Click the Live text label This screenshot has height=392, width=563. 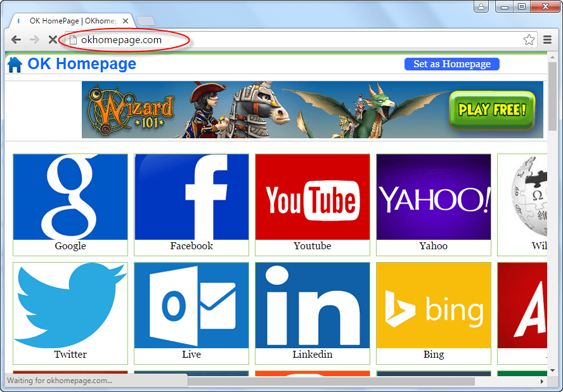(x=191, y=355)
